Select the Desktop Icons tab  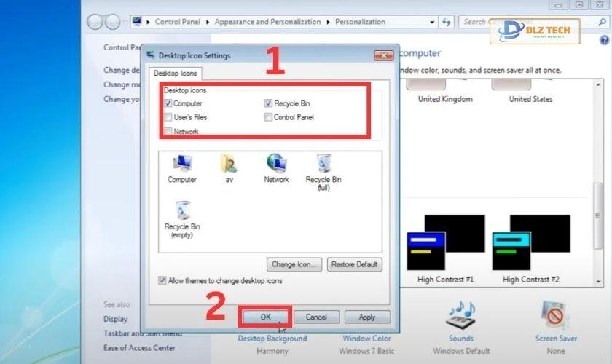tap(174, 74)
